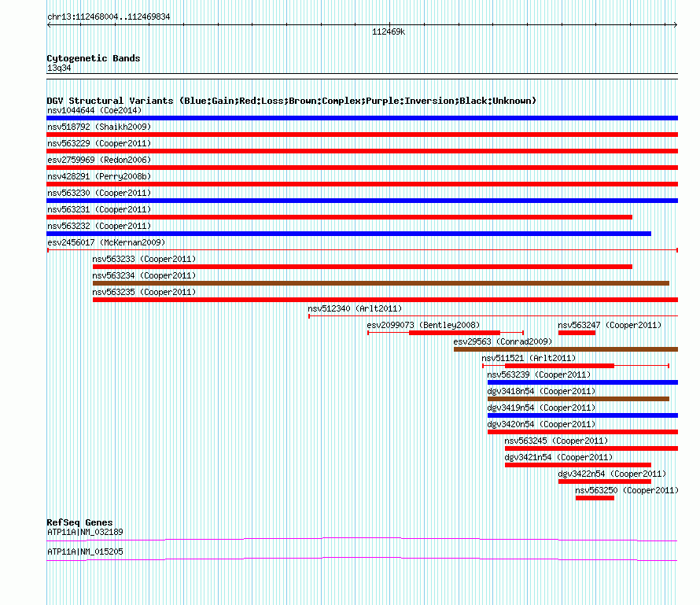Select the nsv563247 (Cooper2011) label
This screenshot has width=700, height=605.
click(x=610, y=325)
